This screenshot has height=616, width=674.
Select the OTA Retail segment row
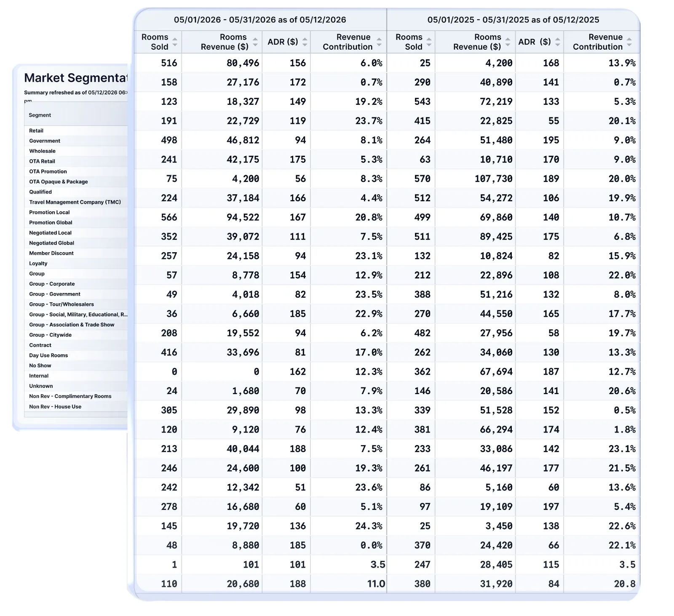[76, 161]
